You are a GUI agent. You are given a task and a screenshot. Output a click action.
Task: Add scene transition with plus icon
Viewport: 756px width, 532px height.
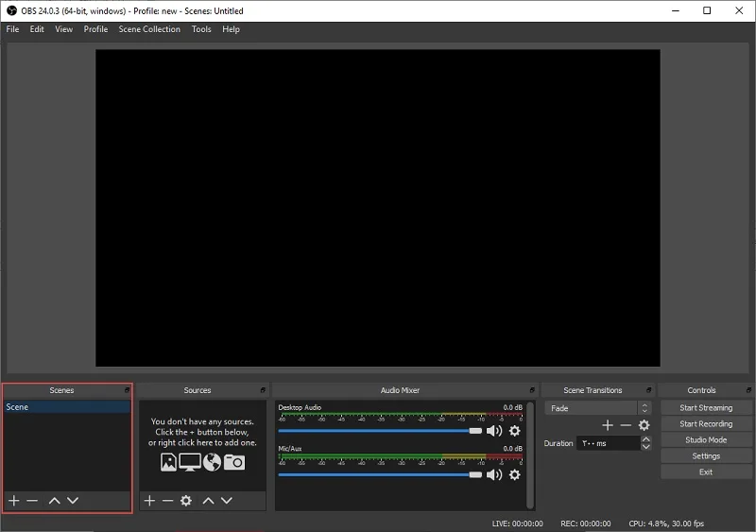(608, 425)
